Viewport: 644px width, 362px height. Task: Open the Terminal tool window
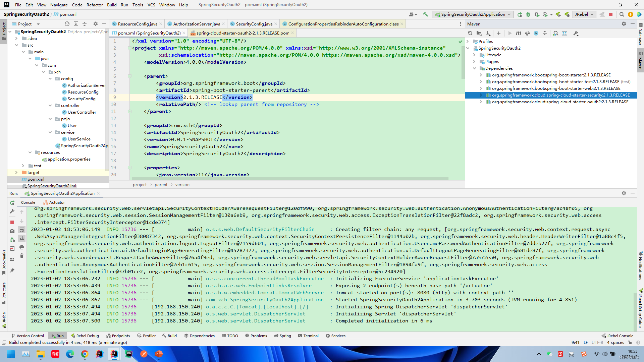pos(308,336)
